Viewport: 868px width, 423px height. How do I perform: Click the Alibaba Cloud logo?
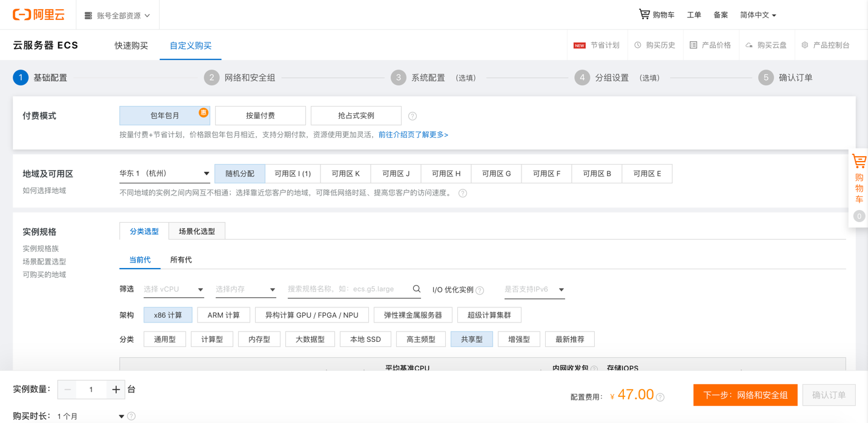click(39, 15)
